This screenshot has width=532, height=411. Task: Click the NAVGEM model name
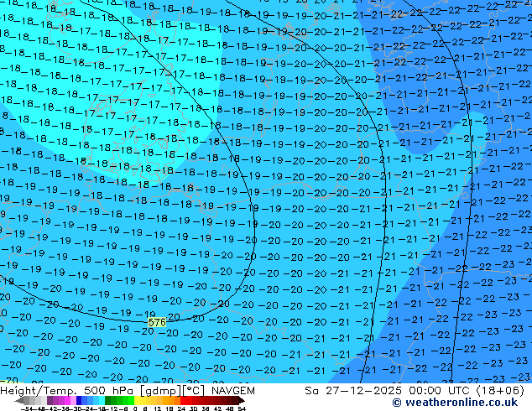232,391
